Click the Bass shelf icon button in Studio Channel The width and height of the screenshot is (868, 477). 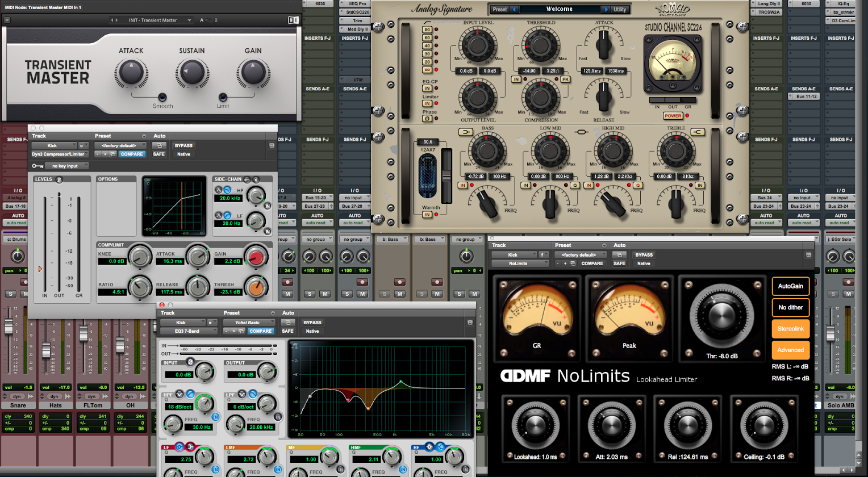coord(465,132)
